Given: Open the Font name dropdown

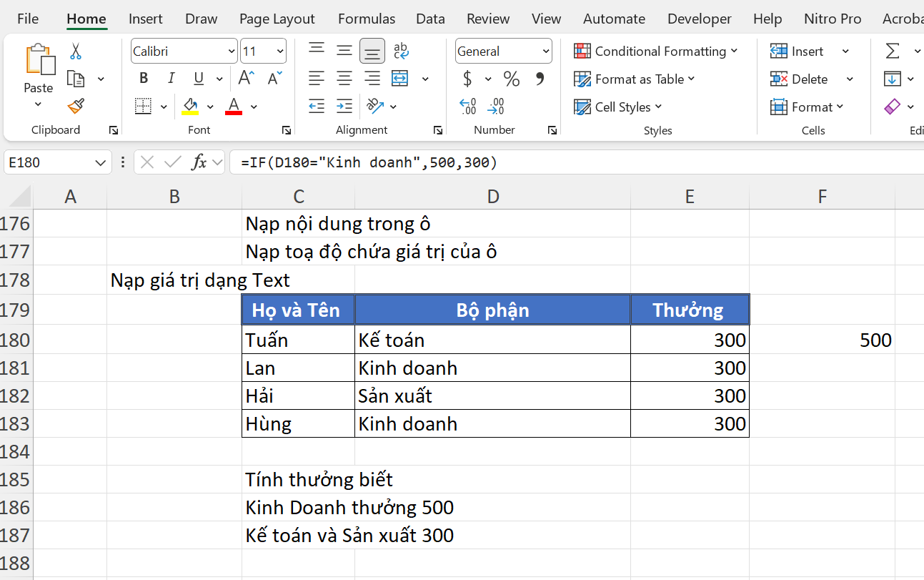Looking at the screenshot, I should (x=232, y=51).
